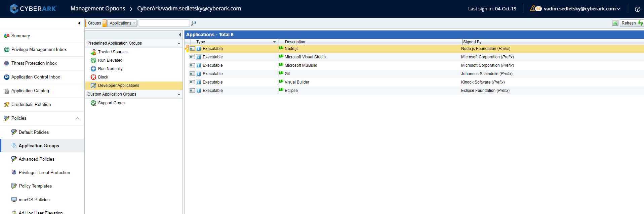The width and height of the screenshot is (644, 214).
Task: Open Policy Templates
Action: (x=35, y=186)
